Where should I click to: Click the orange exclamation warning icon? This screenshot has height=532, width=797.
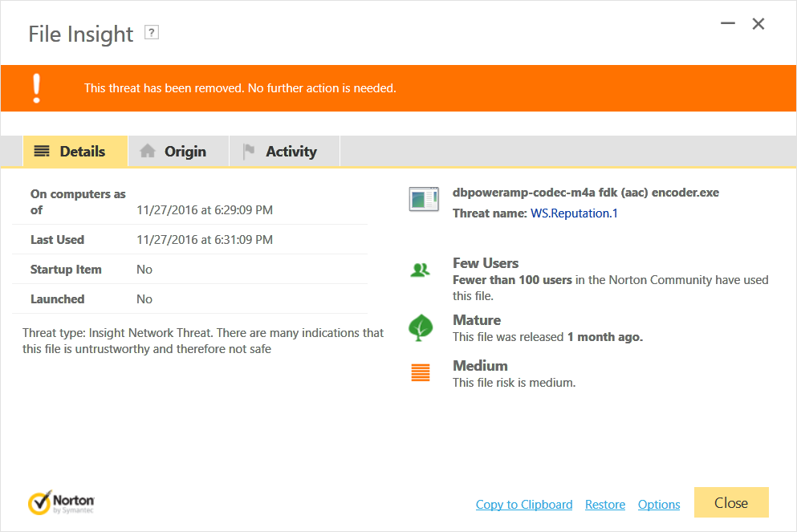point(37,88)
